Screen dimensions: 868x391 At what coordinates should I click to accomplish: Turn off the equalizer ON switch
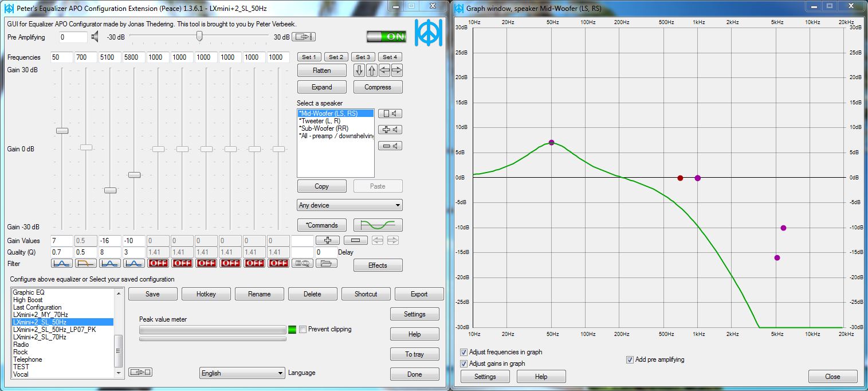click(387, 37)
